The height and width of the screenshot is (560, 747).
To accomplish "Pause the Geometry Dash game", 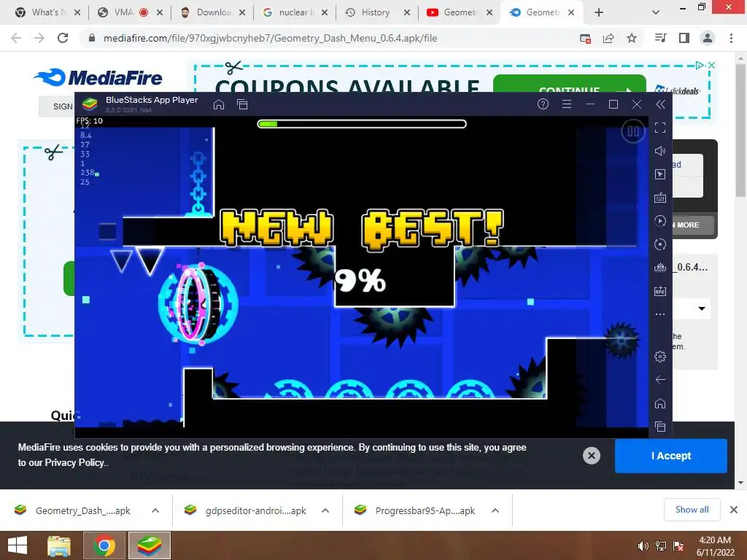I will [633, 131].
